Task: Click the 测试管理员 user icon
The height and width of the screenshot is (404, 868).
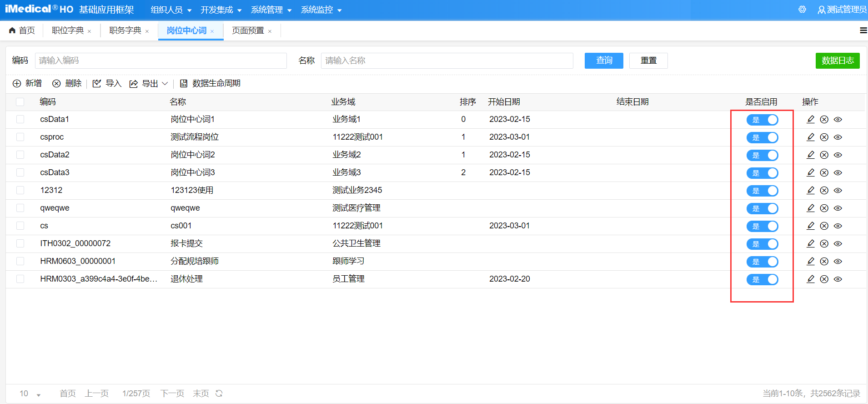Action: click(822, 10)
